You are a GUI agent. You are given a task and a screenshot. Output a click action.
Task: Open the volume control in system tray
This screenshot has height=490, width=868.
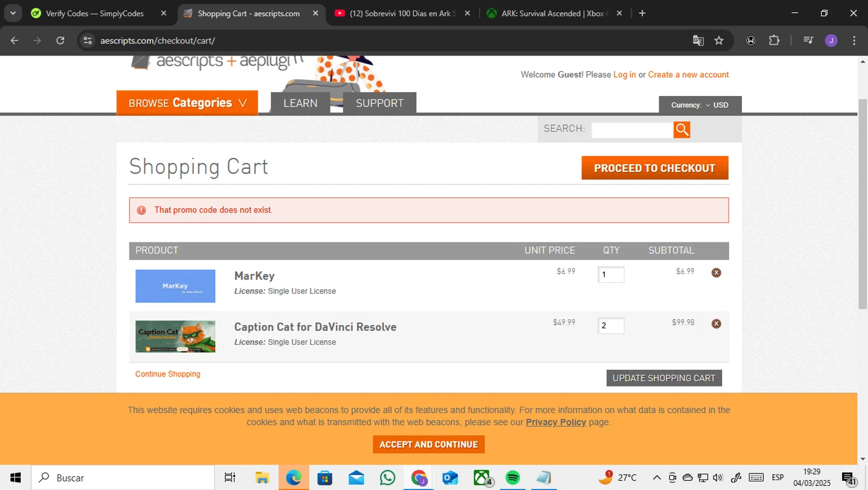coord(718,478)
